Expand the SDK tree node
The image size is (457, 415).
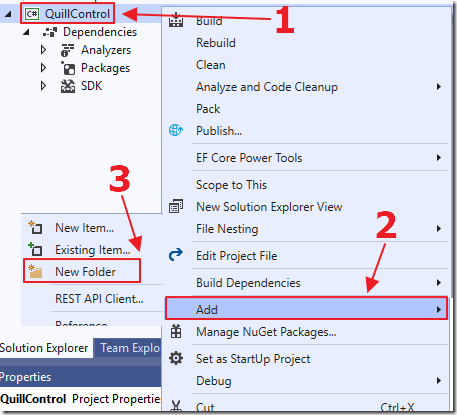pos(43,86)
